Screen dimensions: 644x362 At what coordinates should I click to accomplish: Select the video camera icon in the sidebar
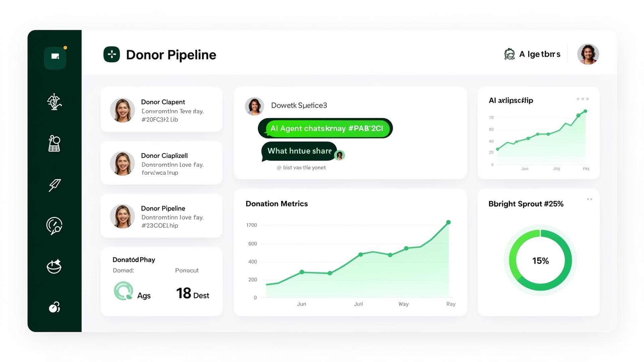click(x=55, y=57)
